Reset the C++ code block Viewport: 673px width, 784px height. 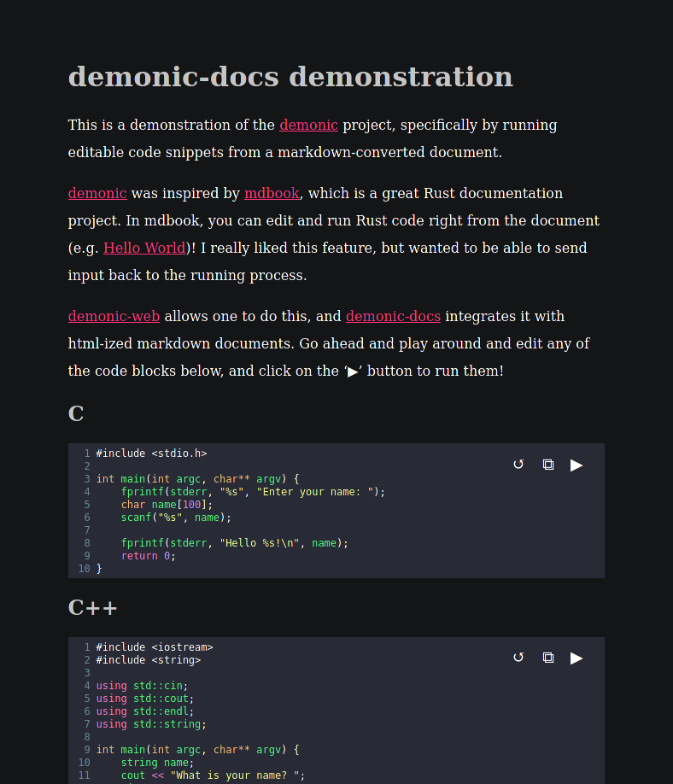[518, 658]
